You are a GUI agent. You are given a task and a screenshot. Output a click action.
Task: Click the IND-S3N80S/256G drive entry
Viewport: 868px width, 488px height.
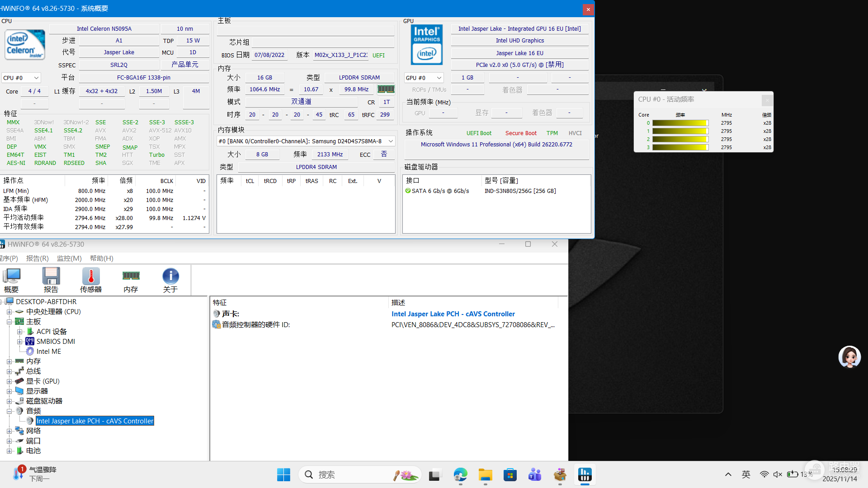520,191
